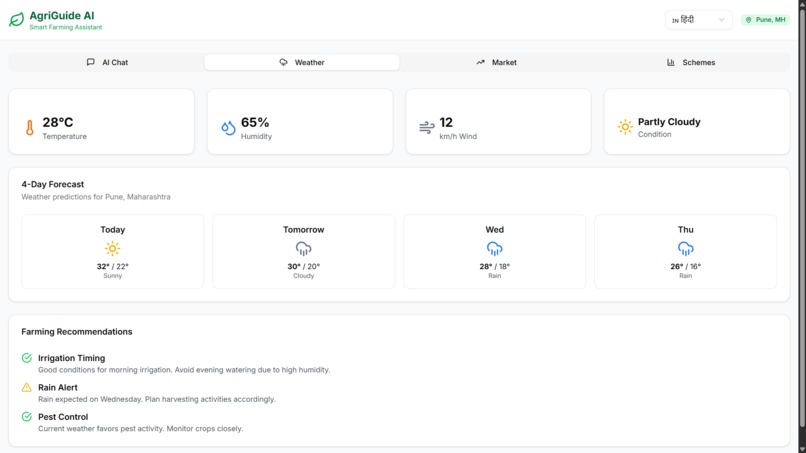This screenshot has height=453, width=806.
Task: Open the Hindi language dropdown
Action: click(698, 20)
